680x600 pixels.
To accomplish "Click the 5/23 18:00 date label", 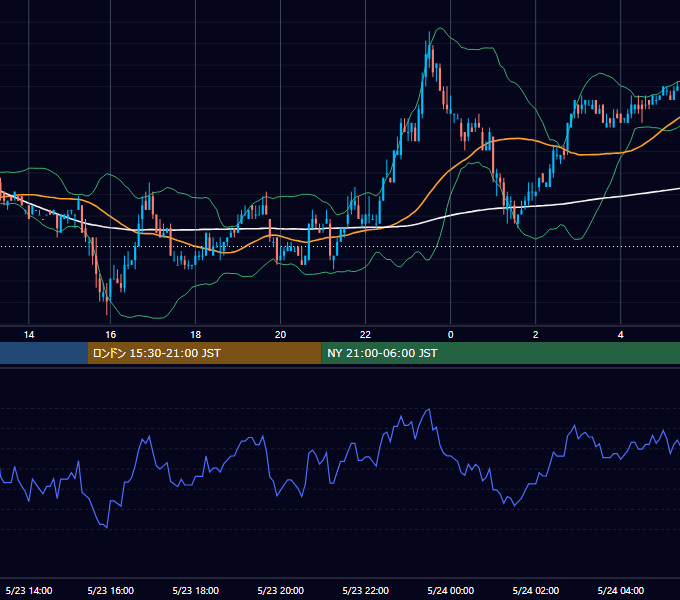I will click(196, 590).
